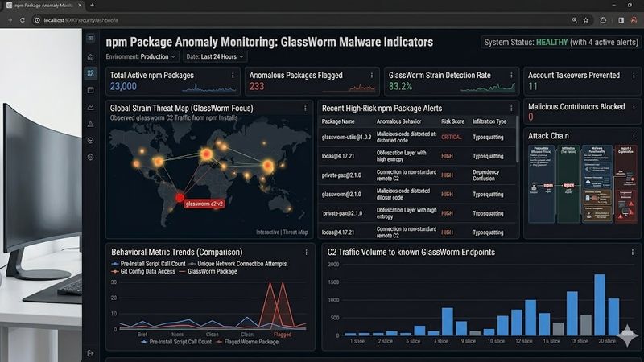This screenshot has height=362, width=644.
Task: Open the line chart analytics sidebar icon
Action: (x=91, y=108)
